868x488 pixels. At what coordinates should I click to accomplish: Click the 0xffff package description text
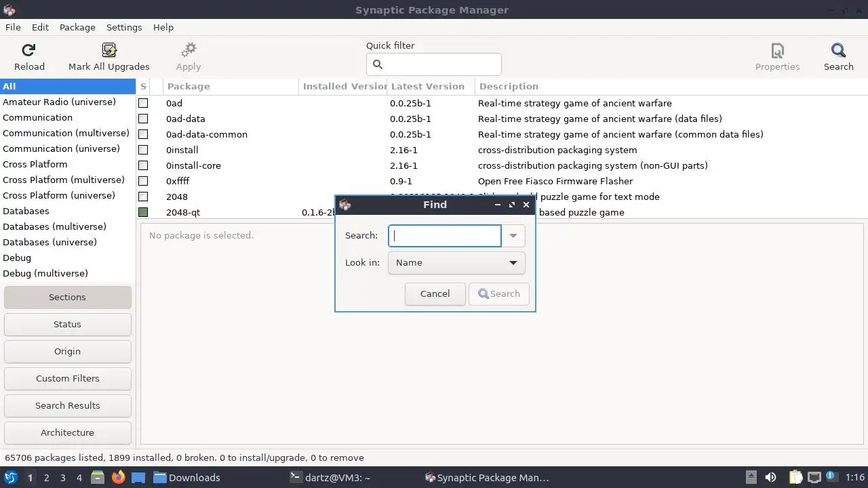point(555,181)
